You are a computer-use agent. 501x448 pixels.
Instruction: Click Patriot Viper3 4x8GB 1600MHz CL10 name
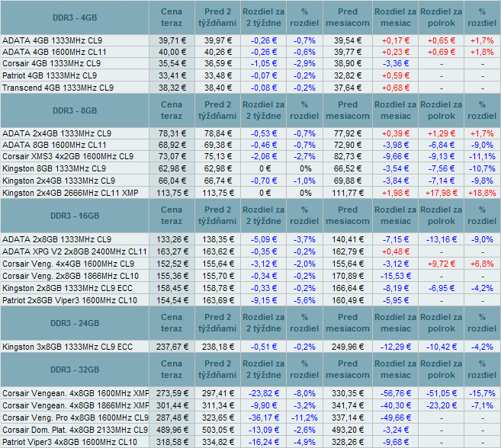click(69, 442)
